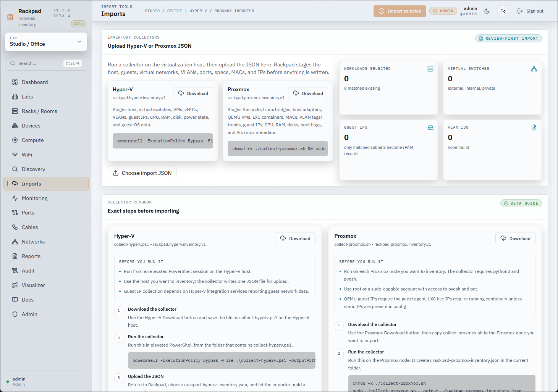
Task: Click Sign out
Action: [530, 11]
